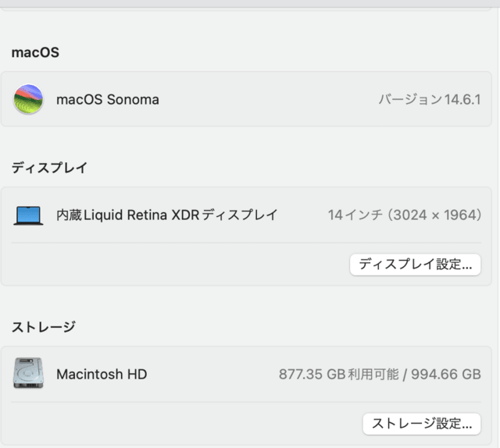Click empty space left of ディスプレイ設定 button
This screenshot has width=500, height=448.
(x=179, y=265)
